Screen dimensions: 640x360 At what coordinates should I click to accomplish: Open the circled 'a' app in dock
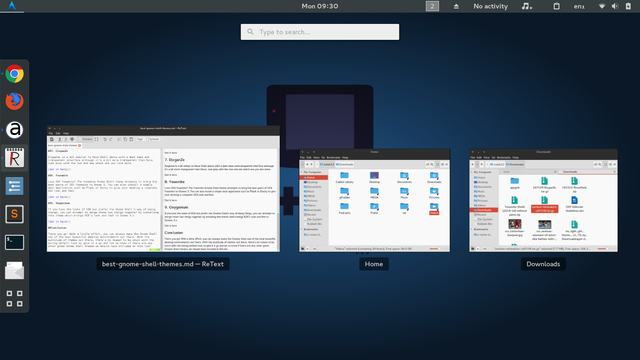click(x=14, y=130)
